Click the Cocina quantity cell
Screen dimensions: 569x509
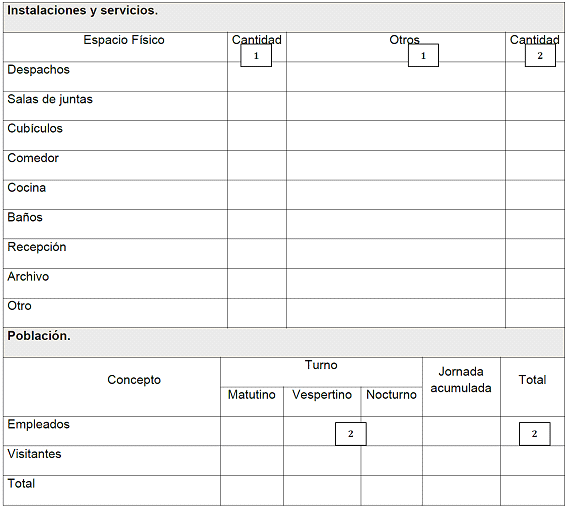tap(257, 195)
